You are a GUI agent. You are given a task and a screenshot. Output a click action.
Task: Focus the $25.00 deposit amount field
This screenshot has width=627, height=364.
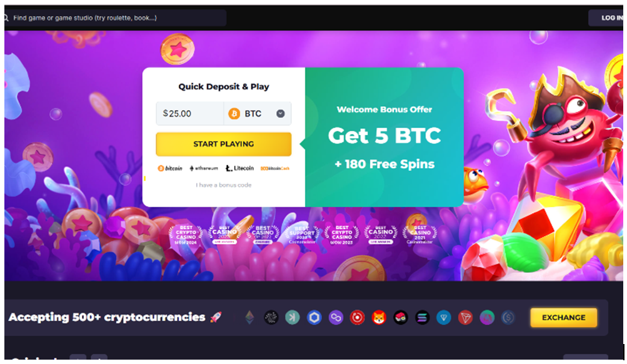click(190, 114)
